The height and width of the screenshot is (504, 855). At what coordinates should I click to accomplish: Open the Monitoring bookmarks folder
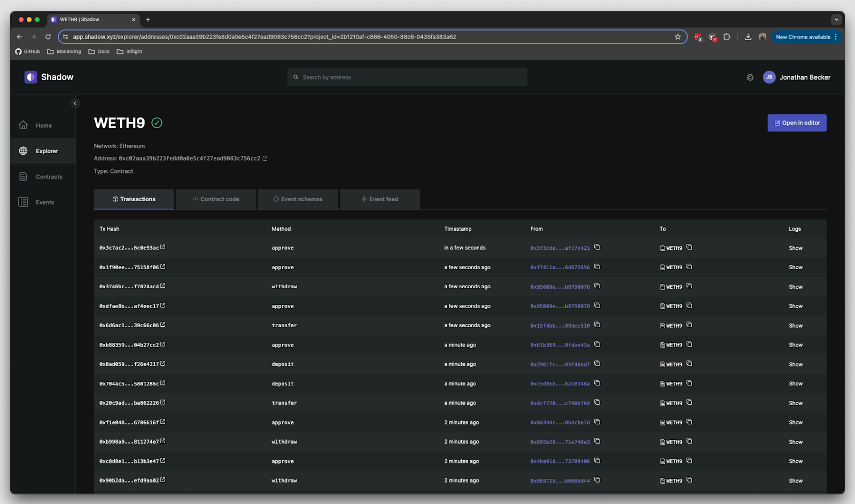point(64,52)
